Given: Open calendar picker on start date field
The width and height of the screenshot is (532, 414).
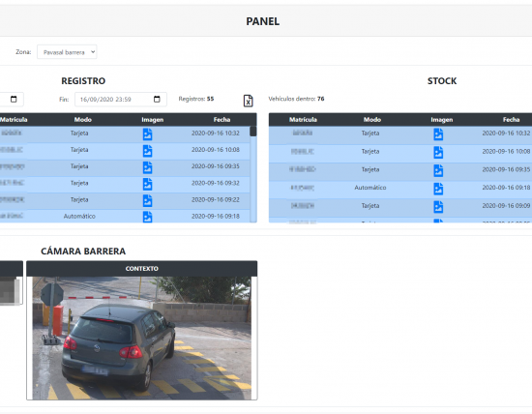Looking at the screenshot, I should coord(14,99).
